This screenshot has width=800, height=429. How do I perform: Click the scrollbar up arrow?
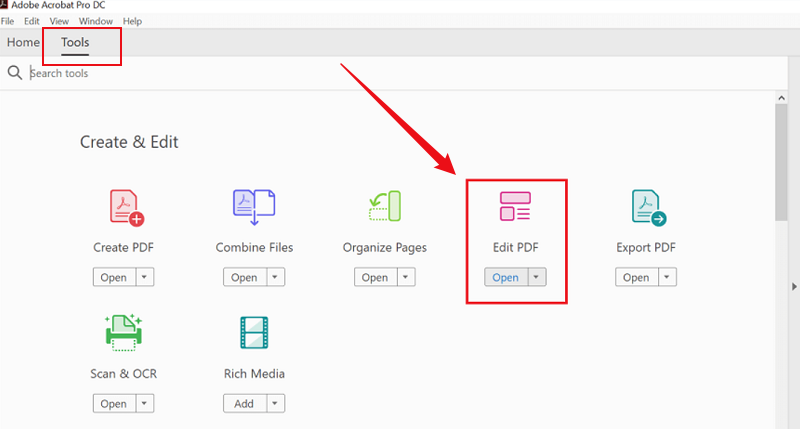pos(781,97)
